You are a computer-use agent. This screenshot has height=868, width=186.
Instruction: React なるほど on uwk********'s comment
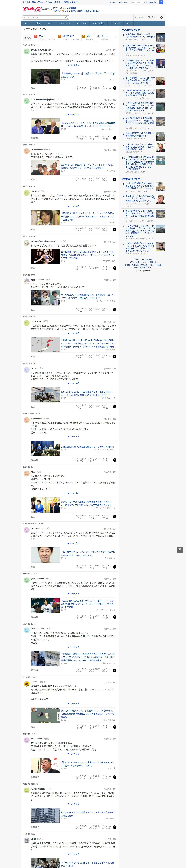pyautogui.click(x=94, y=670)
